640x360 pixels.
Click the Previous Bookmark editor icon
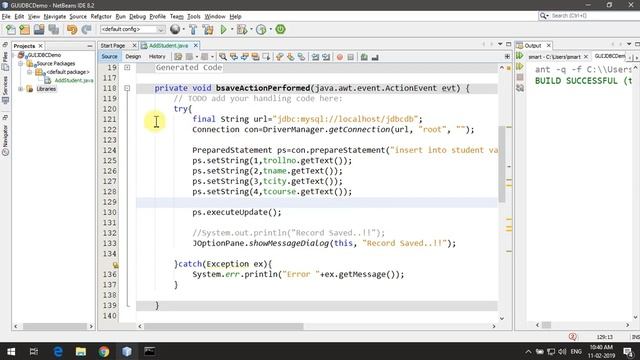(280, 57)
